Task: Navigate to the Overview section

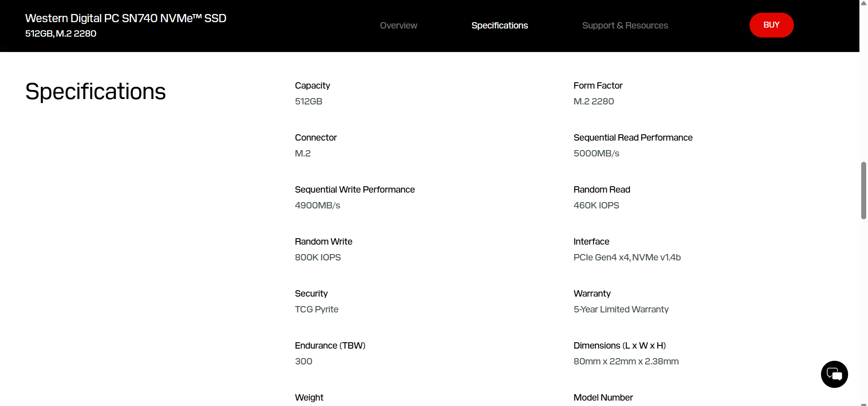Action: coord(398,25)
